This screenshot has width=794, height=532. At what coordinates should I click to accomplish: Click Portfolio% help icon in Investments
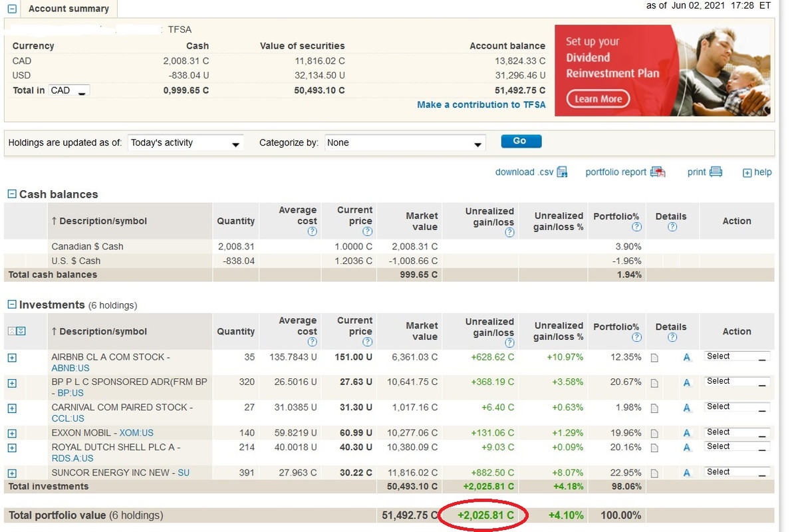click(x=636, y=338)
